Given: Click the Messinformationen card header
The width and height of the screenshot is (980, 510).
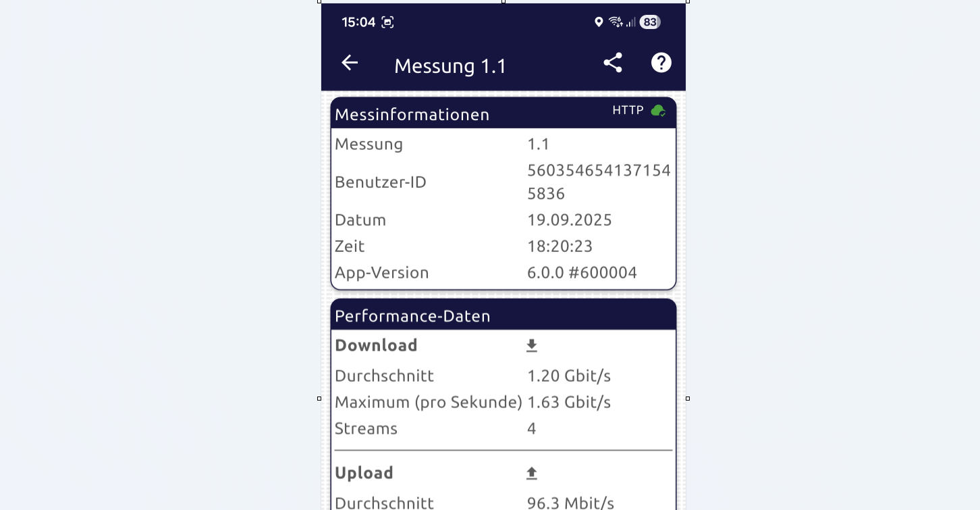Looking at the screenshot, I should (x=412, y=114).
